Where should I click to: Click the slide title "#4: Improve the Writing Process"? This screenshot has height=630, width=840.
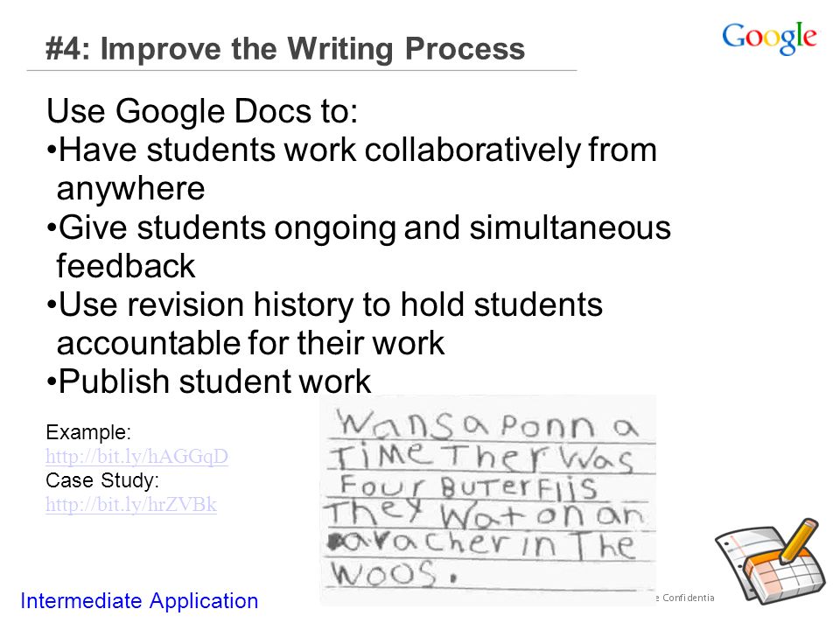[285, 49]
